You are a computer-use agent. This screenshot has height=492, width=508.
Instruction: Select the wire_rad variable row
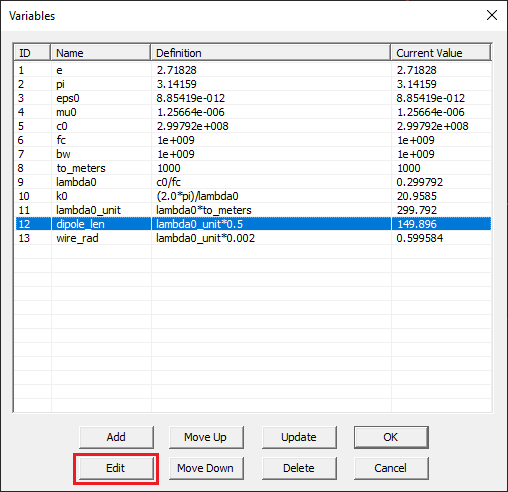[253, 238]
